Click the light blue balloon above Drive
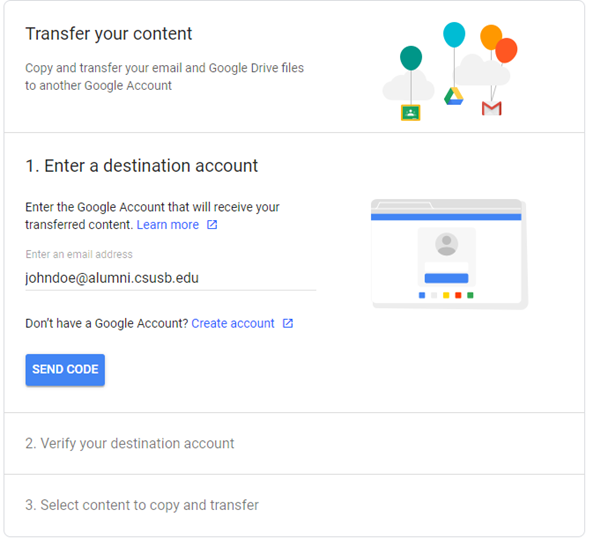 point(455,35)
